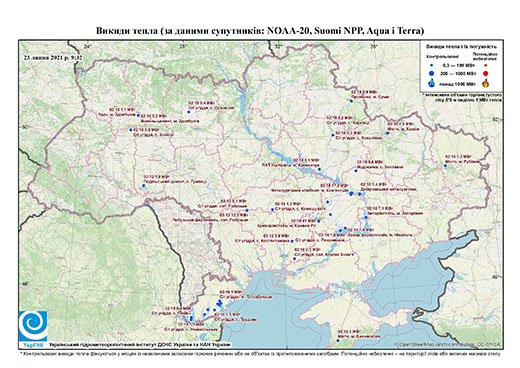Select the marker labeled 02.18 3.4 МВт

188,112
